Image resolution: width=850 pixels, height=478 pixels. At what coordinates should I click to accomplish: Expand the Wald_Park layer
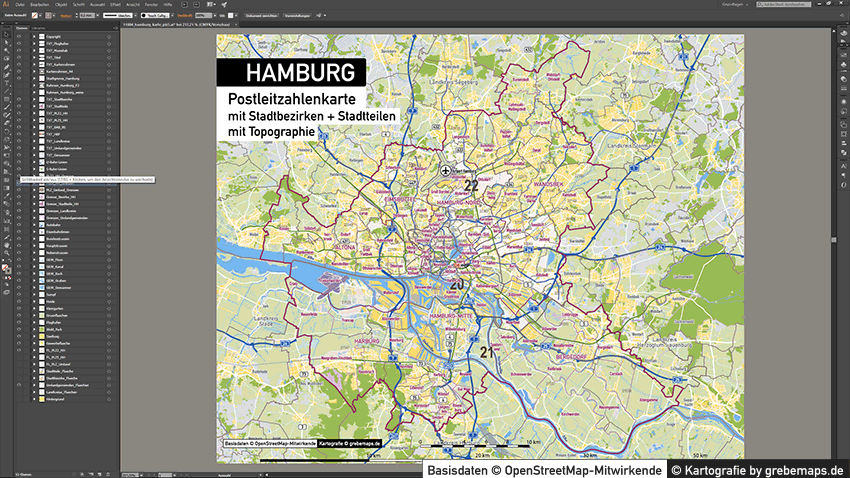(34, 327)
